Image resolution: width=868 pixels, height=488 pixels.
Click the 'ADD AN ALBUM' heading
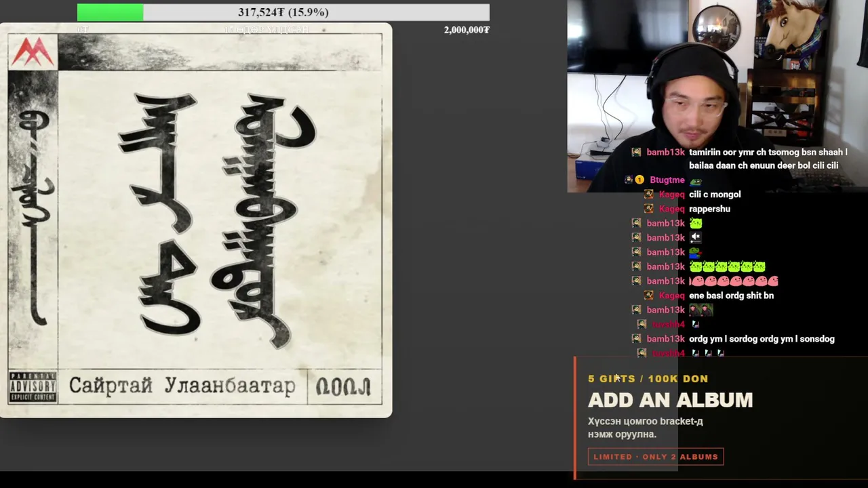(670, 400)
